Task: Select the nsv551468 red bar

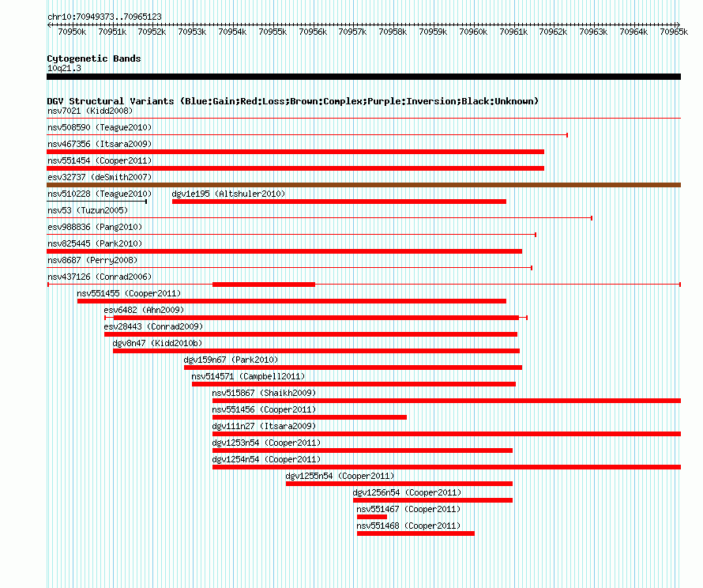Action: coord(415,533)
